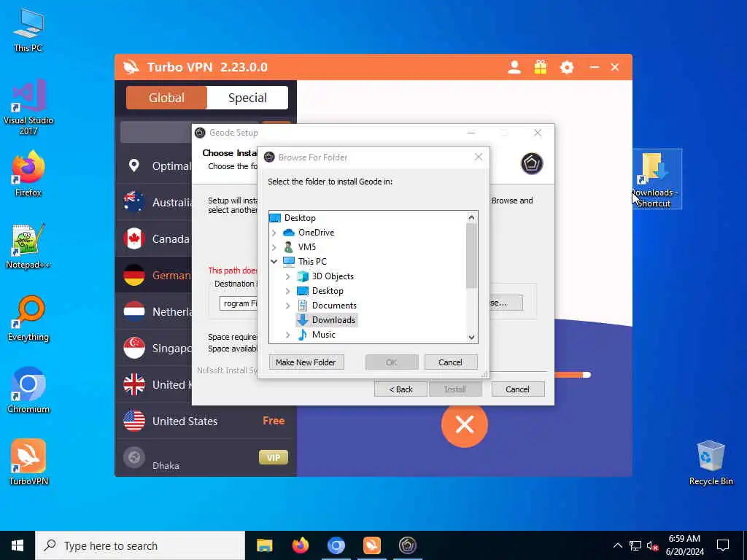The image size is (747, 560).
Task: Click the taskbar clock and date
Action: click(684, 545)
